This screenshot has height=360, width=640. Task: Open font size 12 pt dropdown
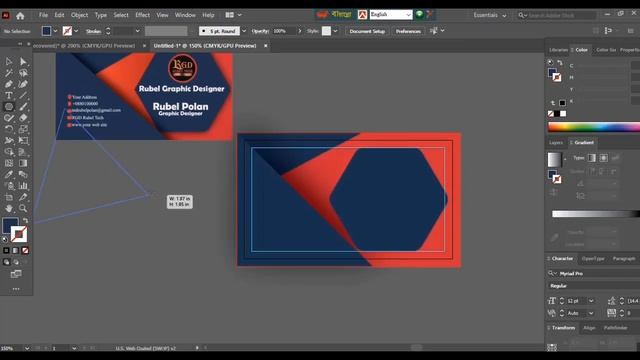coord(591,301)
